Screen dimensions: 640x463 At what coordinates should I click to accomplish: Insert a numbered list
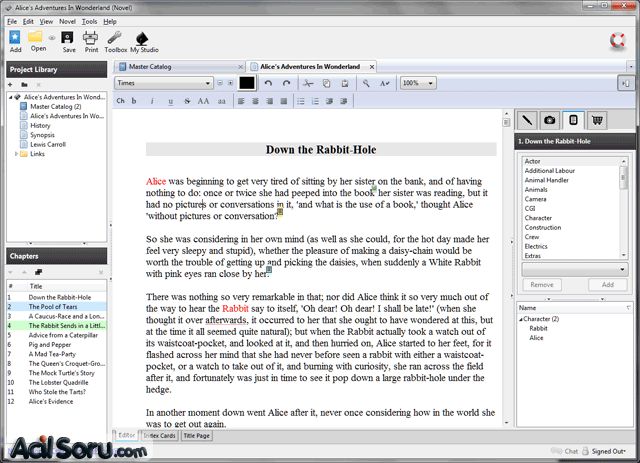(315, 101)
